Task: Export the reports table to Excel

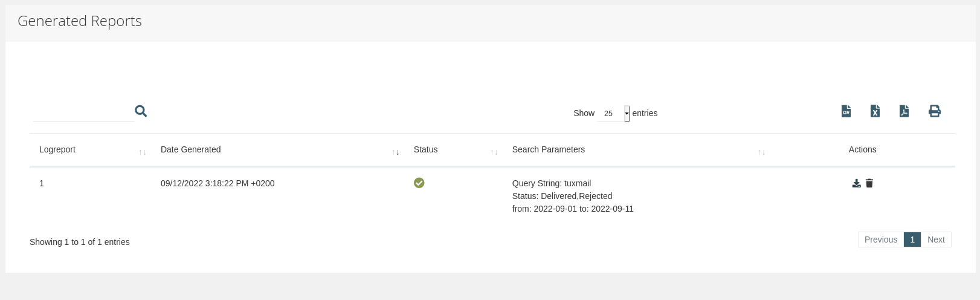Action: pyautogui.click(x=875, y=111)
